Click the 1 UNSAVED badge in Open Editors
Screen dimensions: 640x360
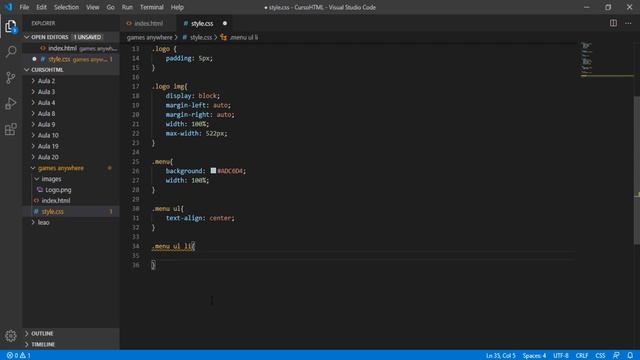(87, 37)
